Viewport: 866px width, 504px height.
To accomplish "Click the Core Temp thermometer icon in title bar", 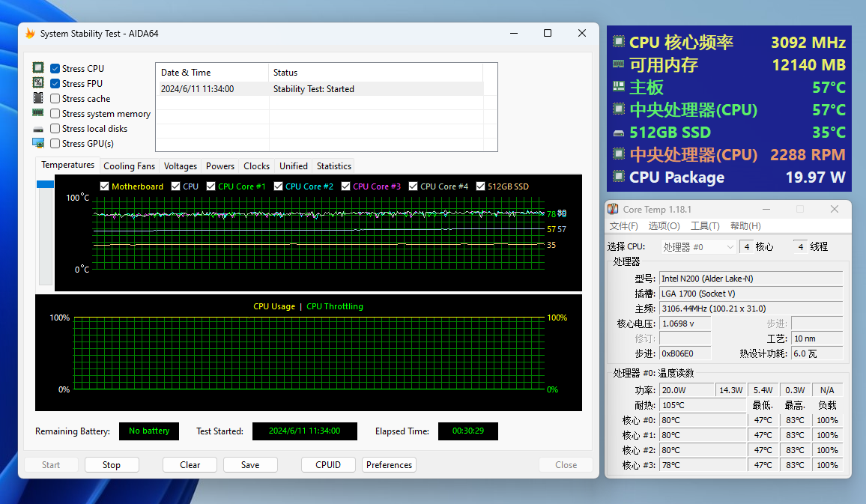I will tap(613, 209).
